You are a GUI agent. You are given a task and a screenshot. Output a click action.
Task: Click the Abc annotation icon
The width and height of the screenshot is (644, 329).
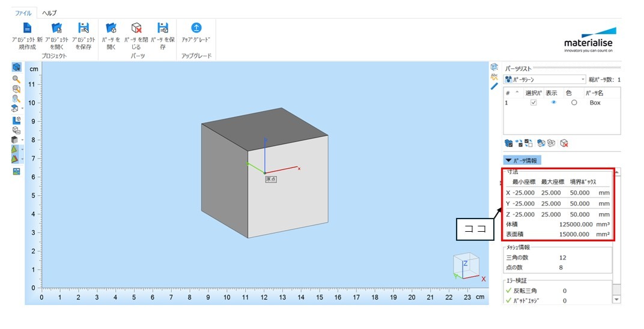494,76
